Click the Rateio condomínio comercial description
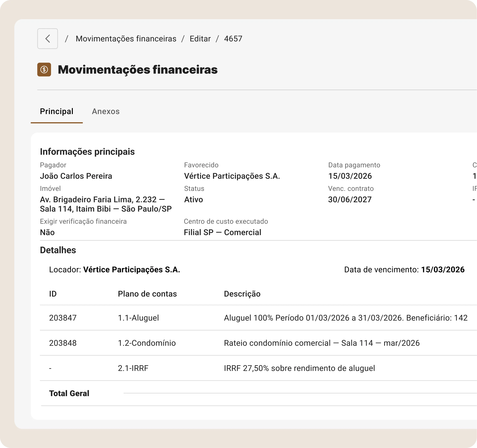Image resolution: width=477 pixels, height=448 pixels. 322,343
